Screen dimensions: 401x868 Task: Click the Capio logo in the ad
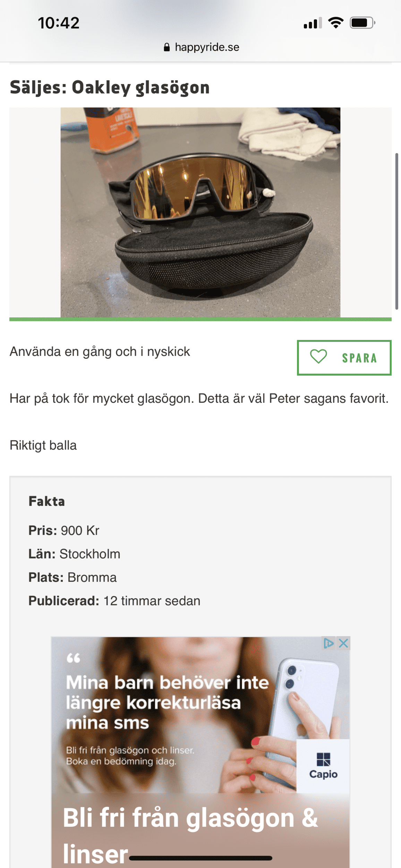[323, 765]
